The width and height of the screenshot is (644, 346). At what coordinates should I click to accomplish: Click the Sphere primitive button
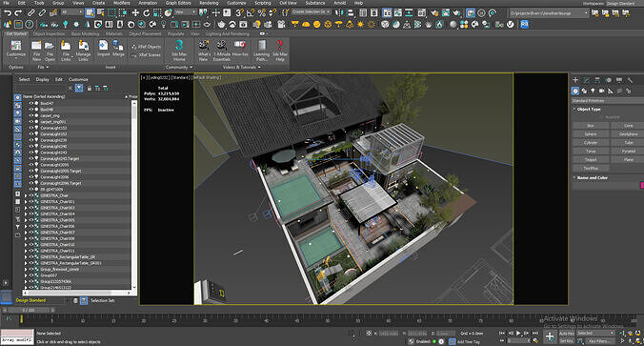point(591,134)
